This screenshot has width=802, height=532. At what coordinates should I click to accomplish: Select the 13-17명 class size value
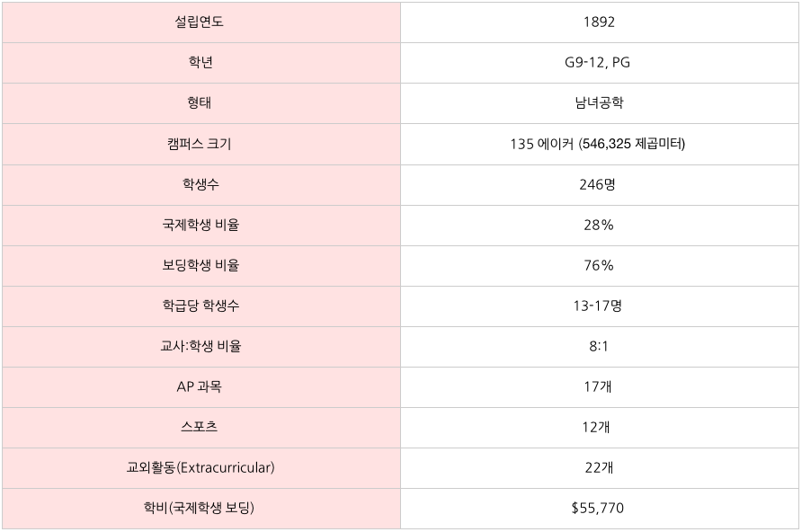pyautogui.click(x=598, y=306)
